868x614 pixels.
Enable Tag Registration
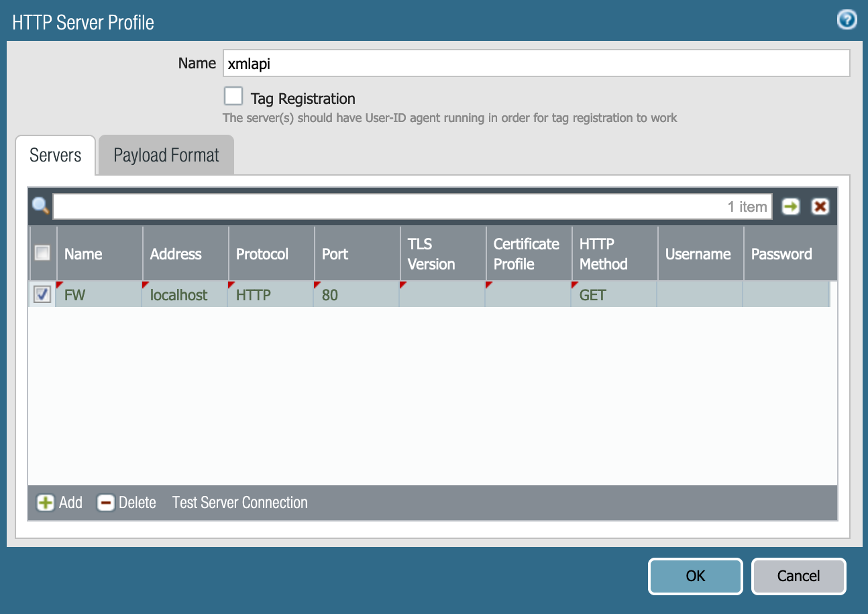[x=233, y=96]
